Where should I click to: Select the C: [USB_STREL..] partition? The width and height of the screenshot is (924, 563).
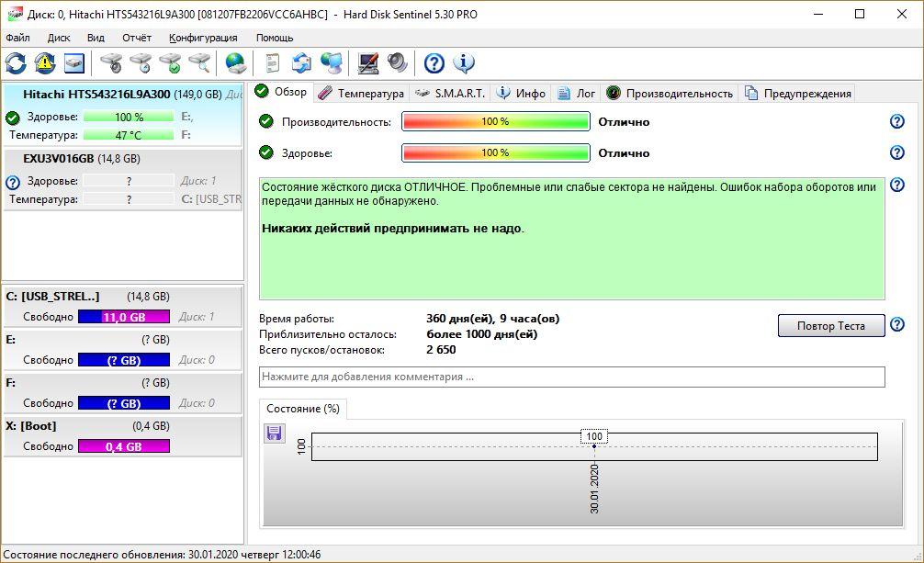(x=122, y=307)
